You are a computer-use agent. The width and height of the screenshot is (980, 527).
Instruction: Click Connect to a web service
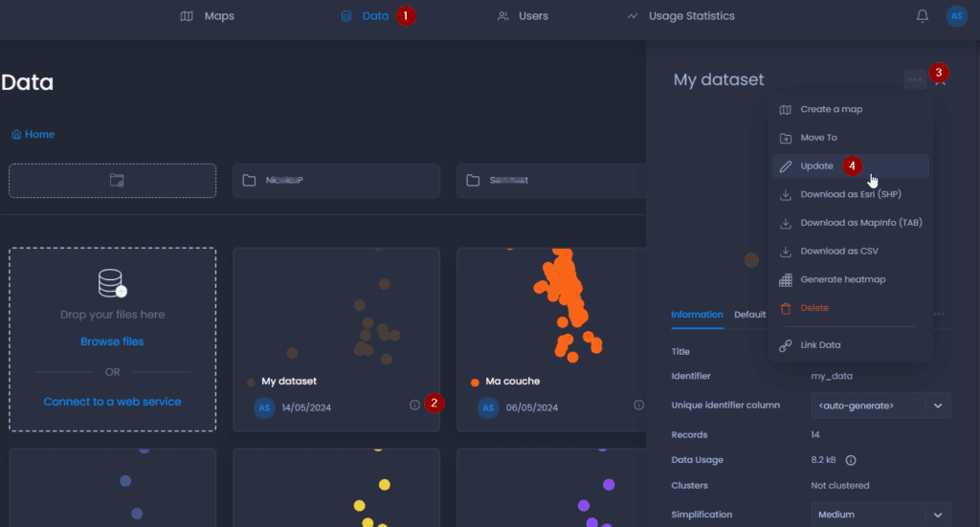pyautogui.click(x=112, y=402)
